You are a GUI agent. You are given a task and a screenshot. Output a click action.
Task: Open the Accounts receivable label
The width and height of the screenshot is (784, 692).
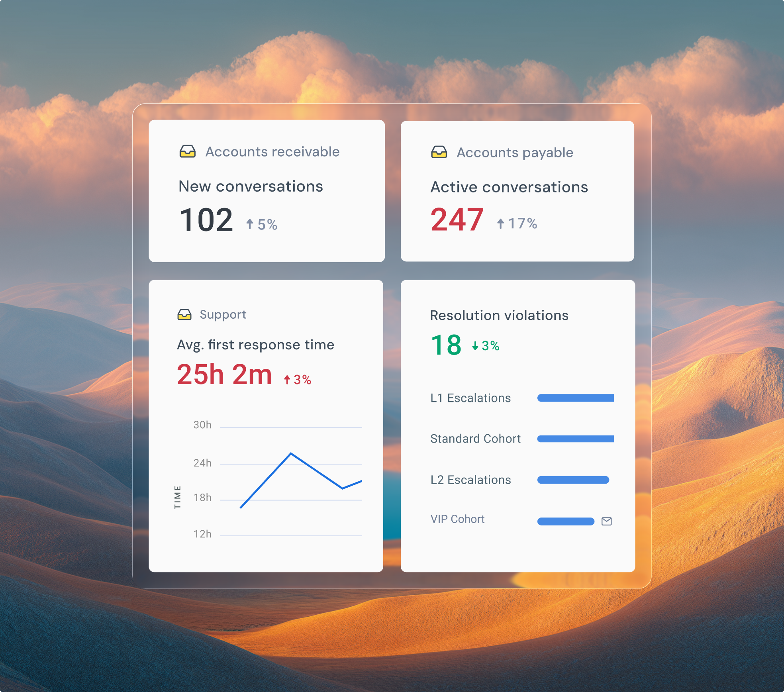point(272,152)
